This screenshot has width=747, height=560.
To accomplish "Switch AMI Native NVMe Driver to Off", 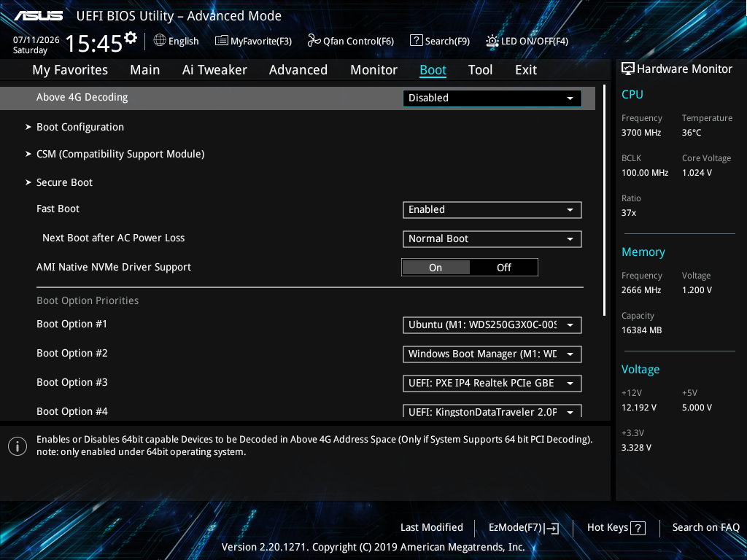I will click(503, 268).
